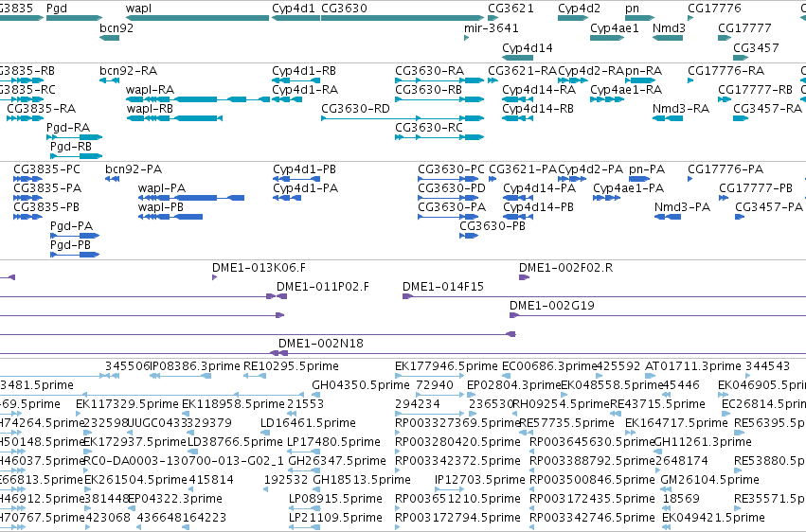Click the Pgd-RB transcript

[76, 156]
